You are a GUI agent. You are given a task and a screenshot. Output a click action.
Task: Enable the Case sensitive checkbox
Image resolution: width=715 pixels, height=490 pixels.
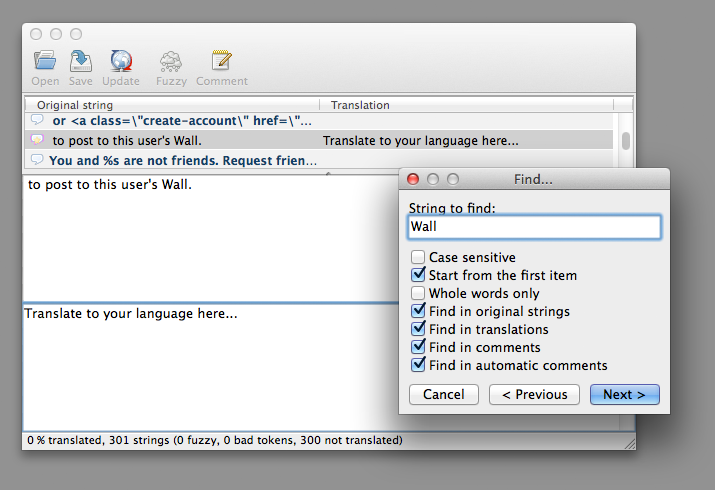point(418,257)
